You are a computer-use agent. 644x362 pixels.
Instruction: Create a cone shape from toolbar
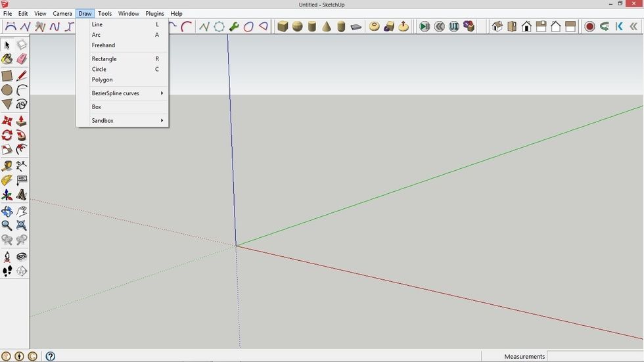[327, 27]
